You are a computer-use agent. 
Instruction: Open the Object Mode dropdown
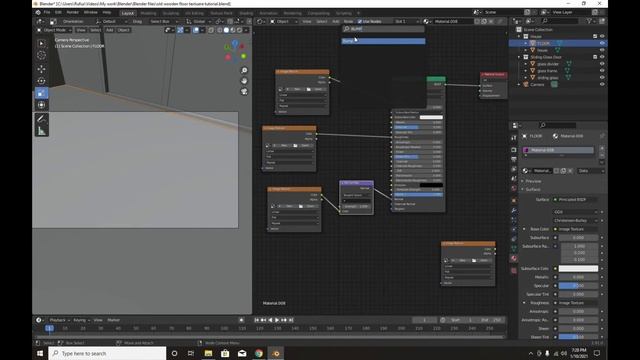(54, 30)
